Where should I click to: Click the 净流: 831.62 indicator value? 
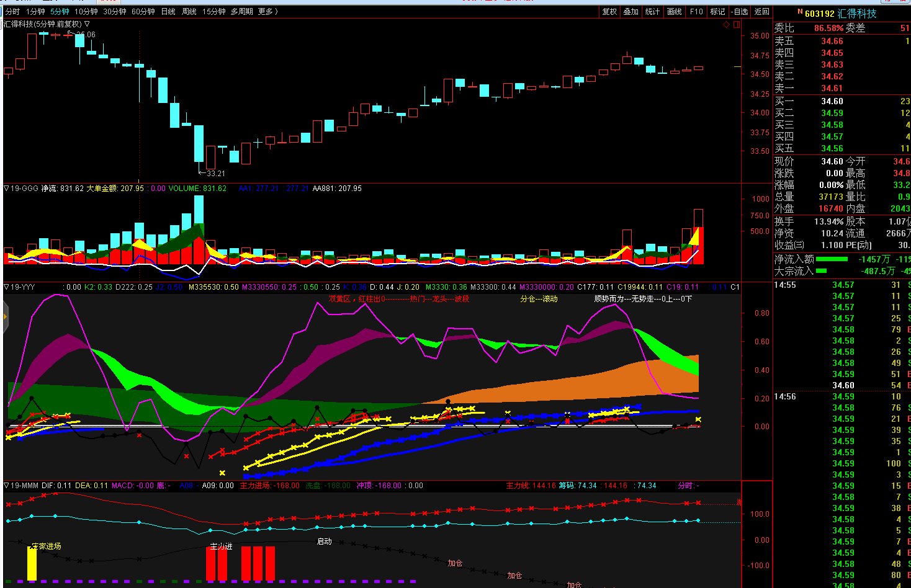click(x=63, y=189)
